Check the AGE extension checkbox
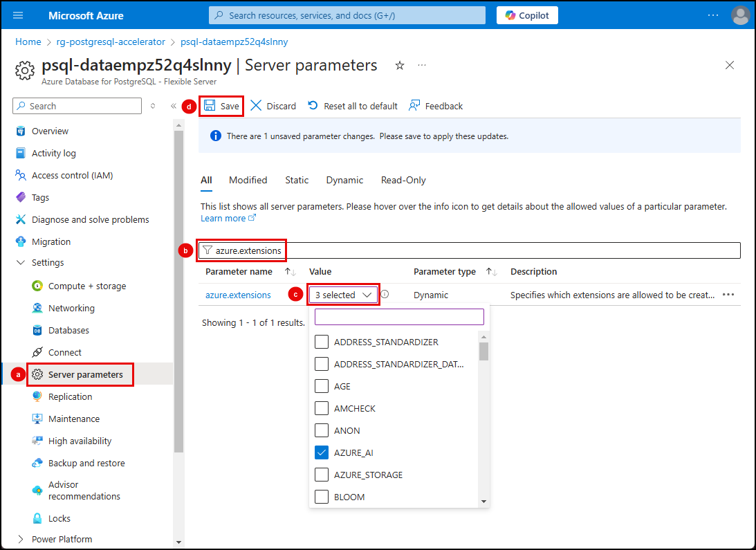The image size is (756, 550). (322, 387)
